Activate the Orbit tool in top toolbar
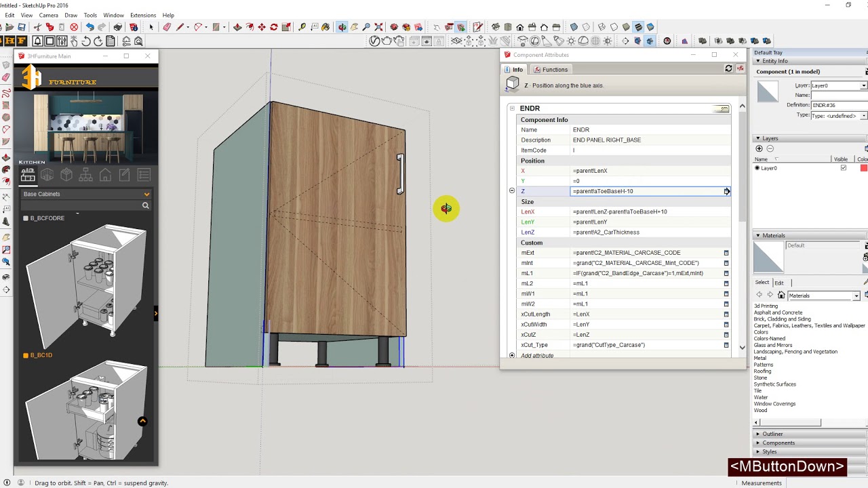This screenshot has height=488, width=868. pos(342,27)
